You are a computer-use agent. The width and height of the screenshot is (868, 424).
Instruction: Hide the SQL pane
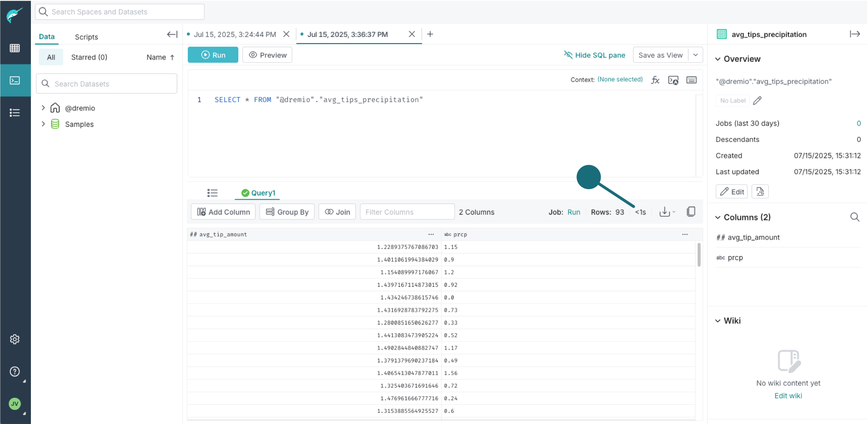tap(595, 55)
